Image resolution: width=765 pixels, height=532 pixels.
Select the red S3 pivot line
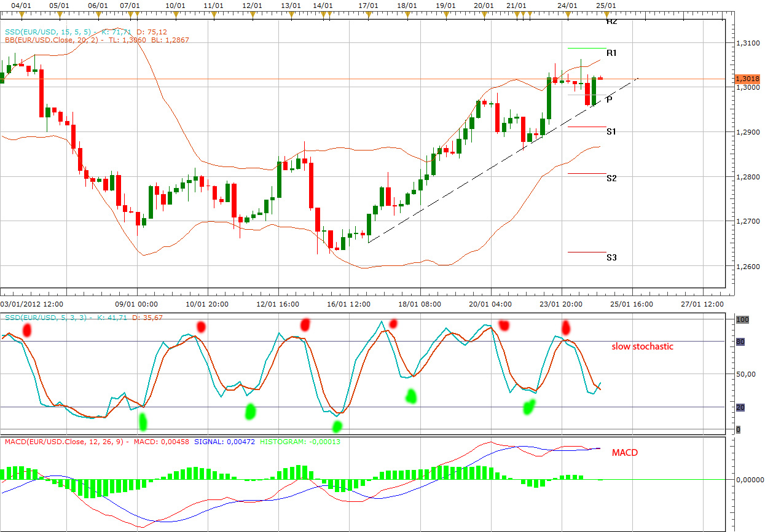coord(587,252)
